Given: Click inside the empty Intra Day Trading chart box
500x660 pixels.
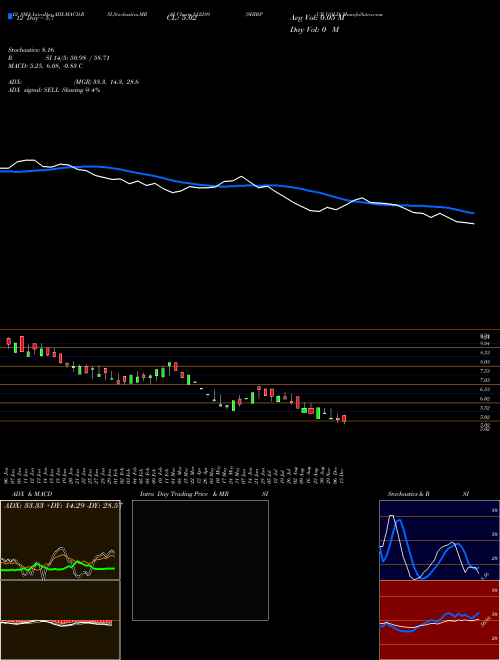Looking at the screenshot, I should (200, 560).
